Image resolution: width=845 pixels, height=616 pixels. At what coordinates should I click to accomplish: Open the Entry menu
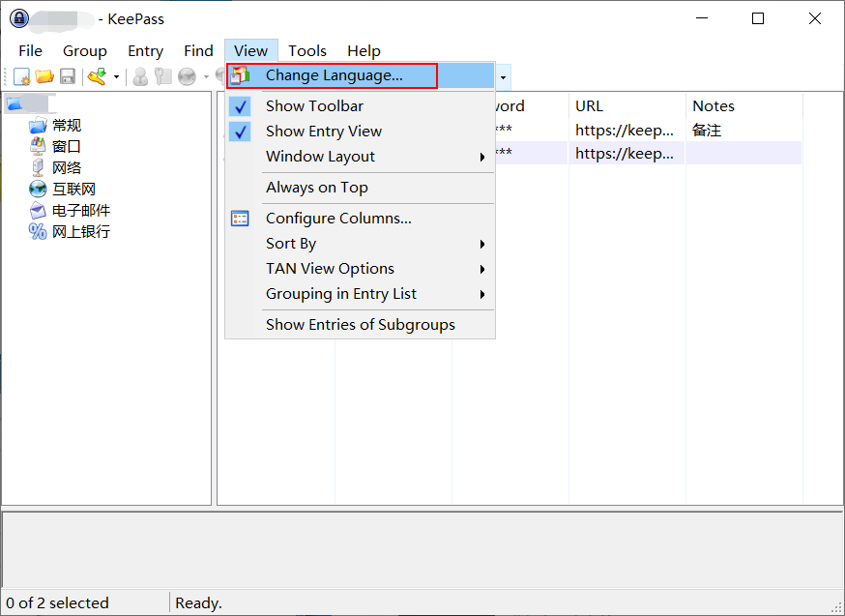pyautogui.click(x=145, y=50)
